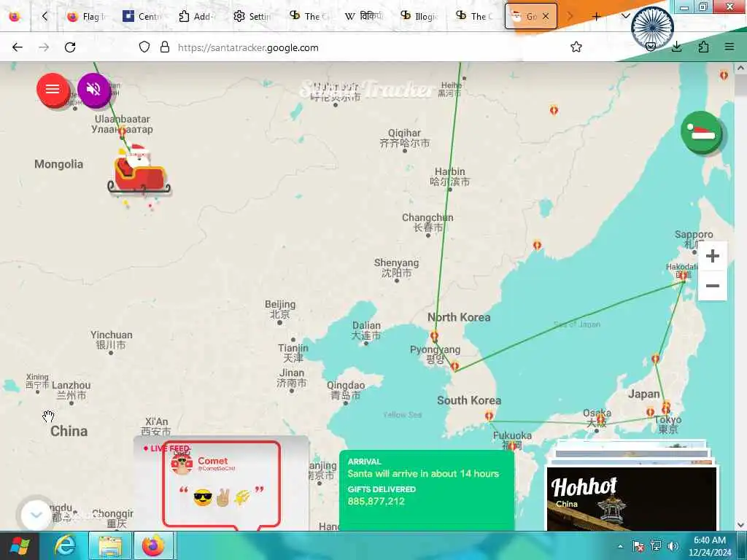Click the green Santa hat button
Viewport: 747px width, 560px height.
point(701,133)
